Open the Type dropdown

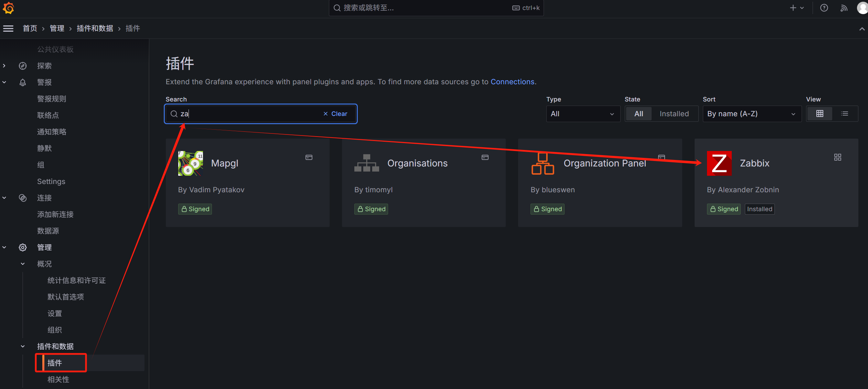(583, 114)
